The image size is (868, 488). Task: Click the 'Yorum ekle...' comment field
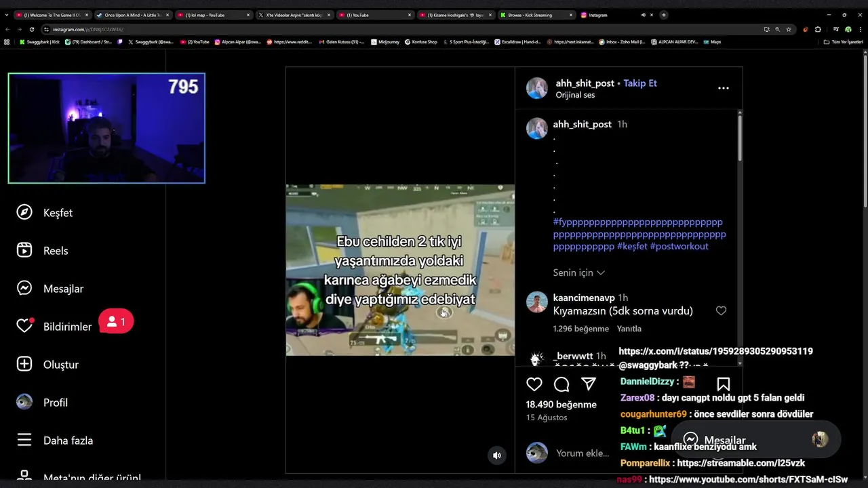(582, 453)
